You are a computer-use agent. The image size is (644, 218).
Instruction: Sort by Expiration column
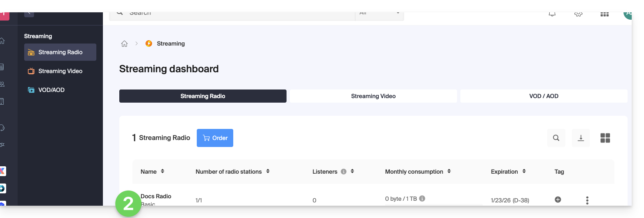pyautogui.click(x=524, y=171)
